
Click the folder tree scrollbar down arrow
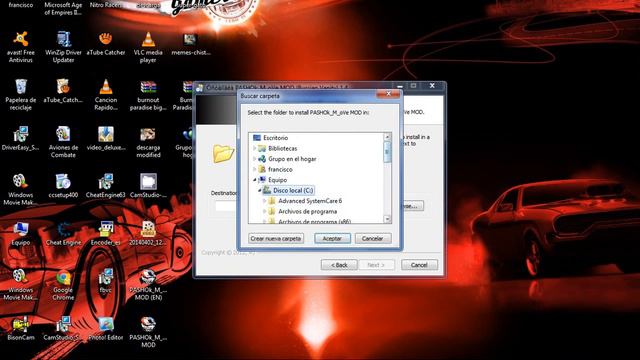pyautogui.click(x=387, y=219)
